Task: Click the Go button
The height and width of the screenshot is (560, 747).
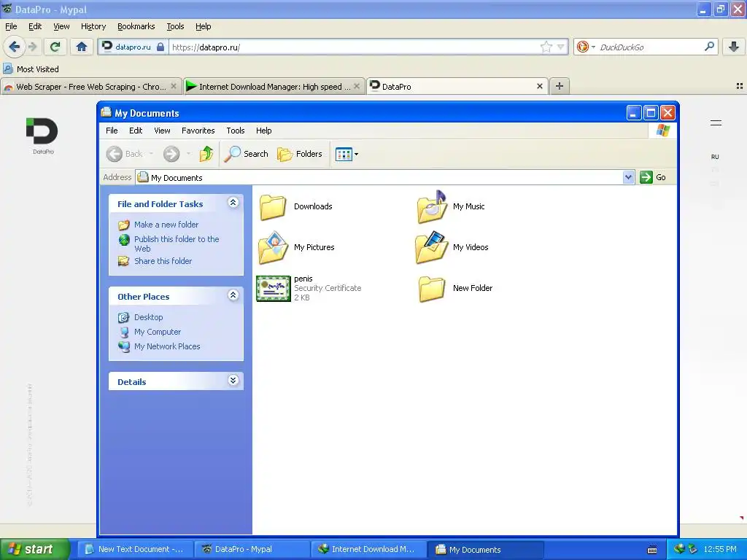Action: (653, 177)
